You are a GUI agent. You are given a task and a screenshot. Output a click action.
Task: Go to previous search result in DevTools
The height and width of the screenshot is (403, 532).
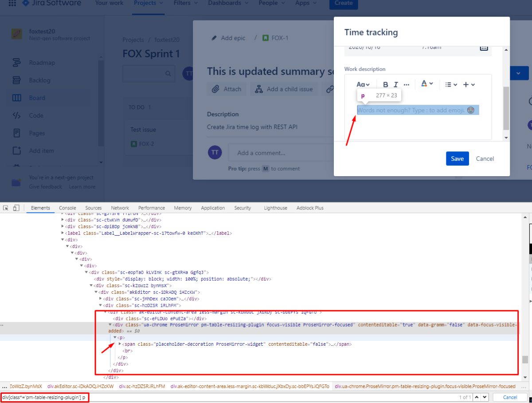click(477, 397)
